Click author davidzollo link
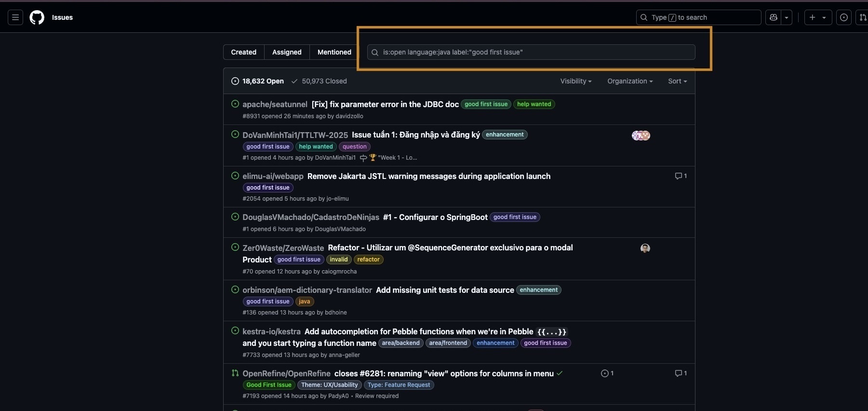This screenshot has height=411, width=868. click(349, 116)
